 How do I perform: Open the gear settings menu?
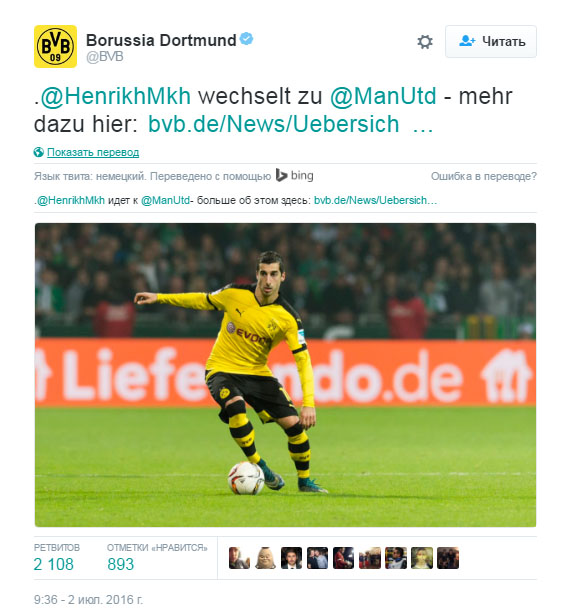(425, 42)
